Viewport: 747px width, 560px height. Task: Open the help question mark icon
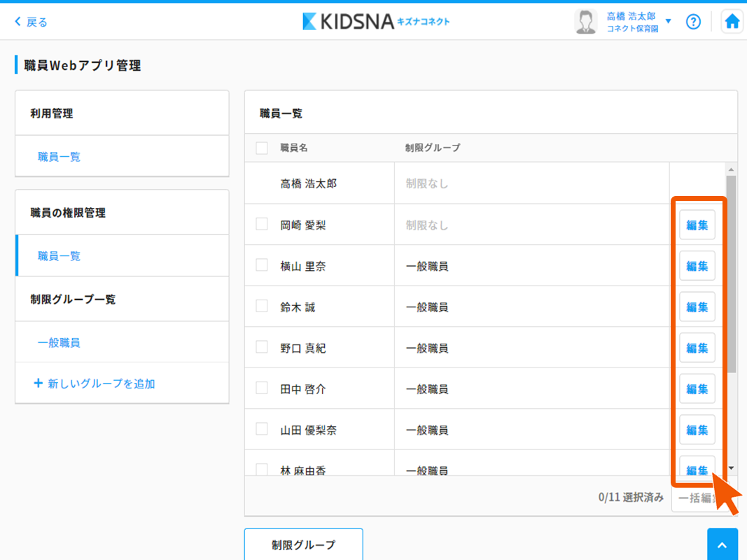[x=693, y=22]
